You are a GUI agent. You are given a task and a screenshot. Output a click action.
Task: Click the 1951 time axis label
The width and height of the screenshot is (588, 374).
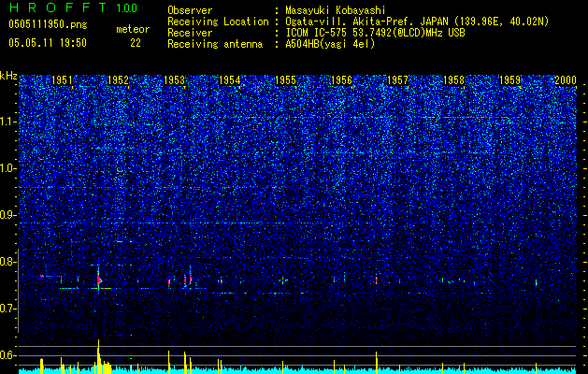point(62,80)
